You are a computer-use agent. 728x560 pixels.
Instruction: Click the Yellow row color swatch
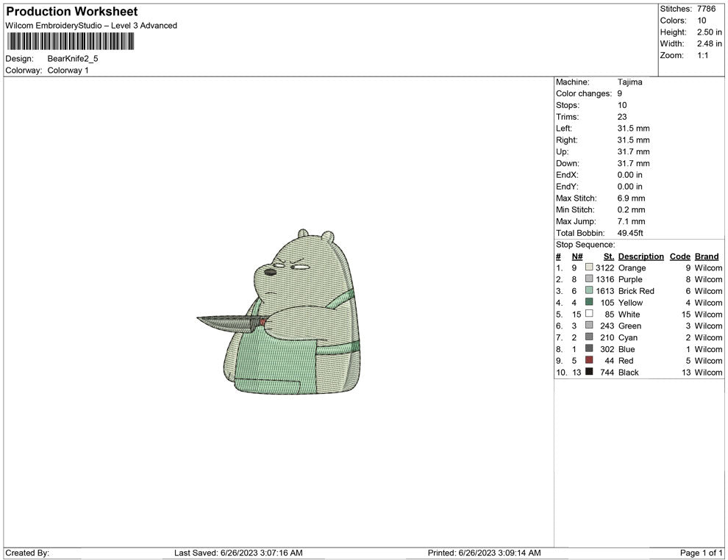[589, 302]
